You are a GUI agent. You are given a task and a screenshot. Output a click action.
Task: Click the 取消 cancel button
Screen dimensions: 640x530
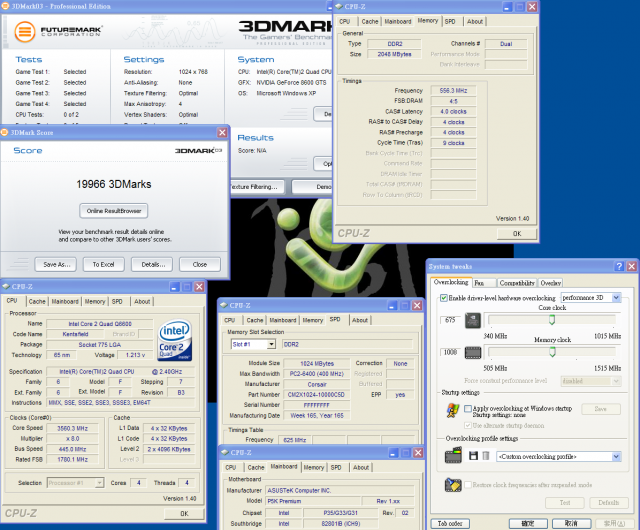pyautogui.click(x=571, y=523)
